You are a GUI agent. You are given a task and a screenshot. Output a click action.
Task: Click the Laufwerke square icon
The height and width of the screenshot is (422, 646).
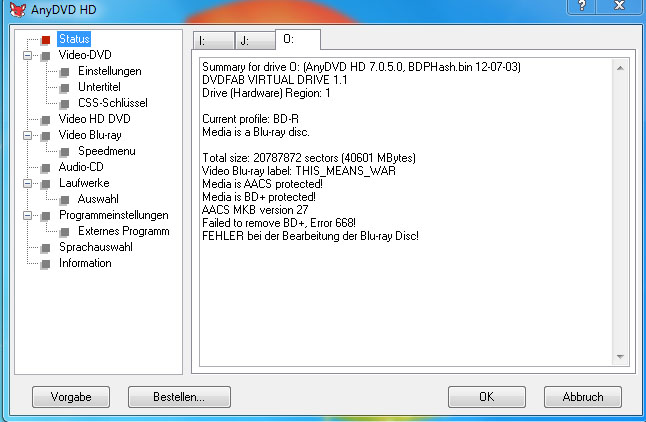tap(46, 184)
